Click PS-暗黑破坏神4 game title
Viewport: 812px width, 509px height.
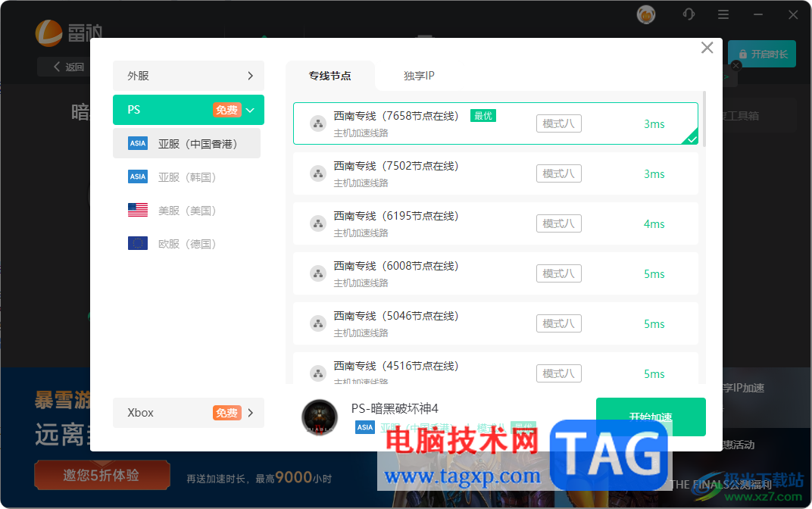395,408
